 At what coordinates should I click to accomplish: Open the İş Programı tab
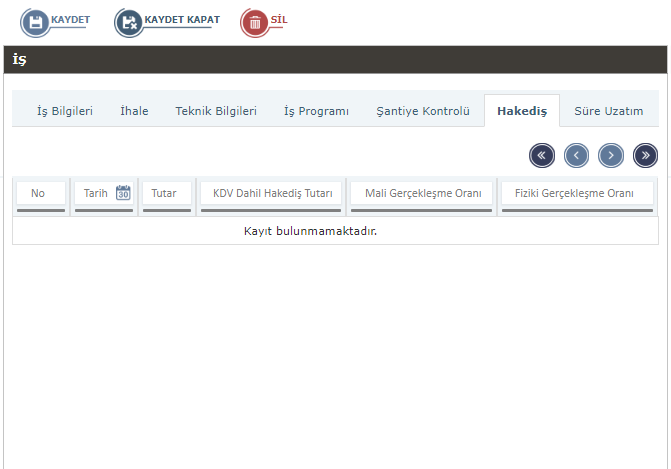[316, 111]
